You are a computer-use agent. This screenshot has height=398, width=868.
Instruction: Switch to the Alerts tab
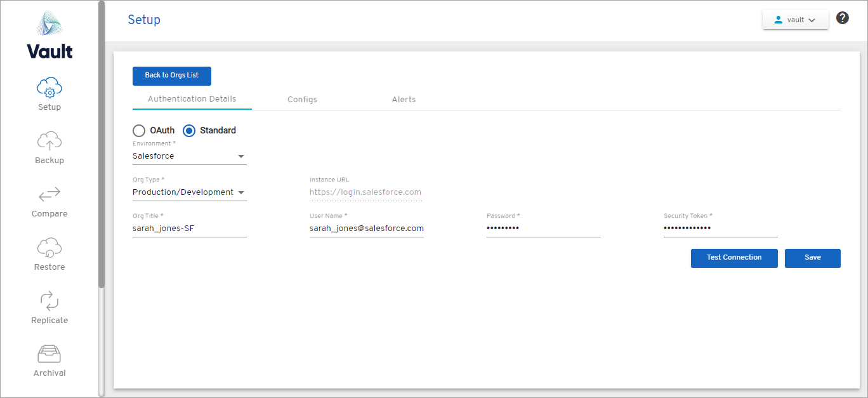(404, 100)
